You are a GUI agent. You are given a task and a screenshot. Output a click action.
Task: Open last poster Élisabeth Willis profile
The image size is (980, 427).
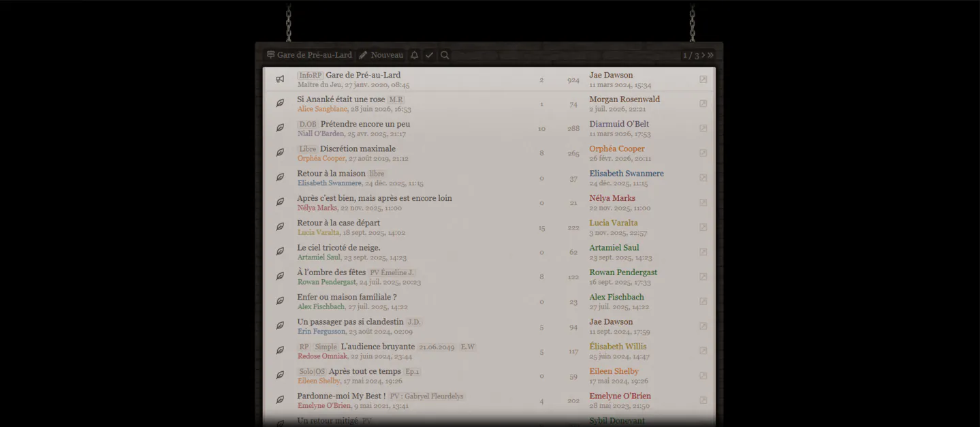point(618,347)
